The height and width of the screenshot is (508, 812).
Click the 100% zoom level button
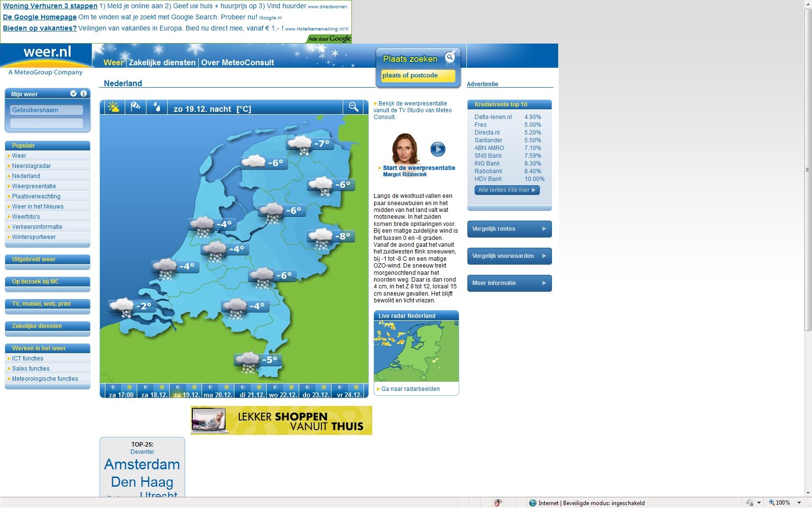pyautogui.click(x=779, y=503)
